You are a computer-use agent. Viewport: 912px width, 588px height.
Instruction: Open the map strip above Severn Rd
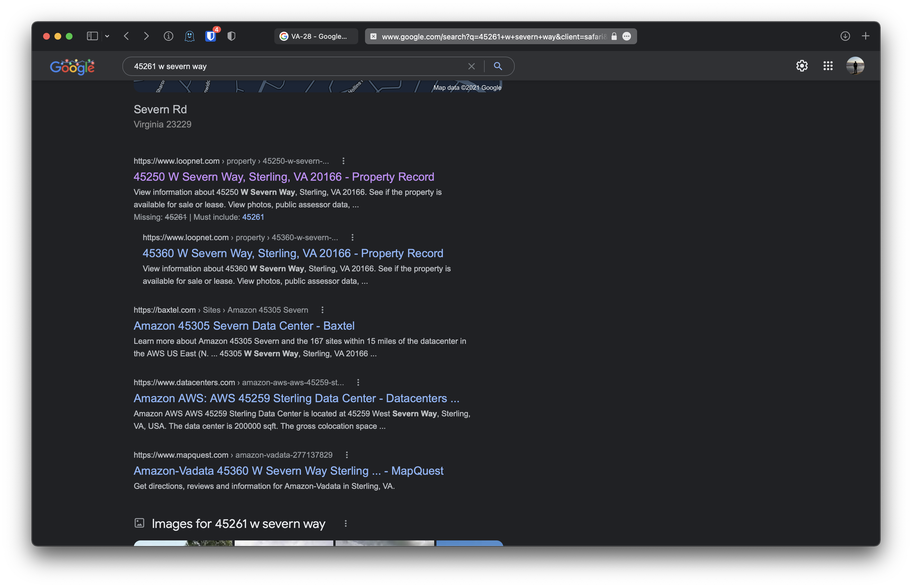click(x=318, y=86)
